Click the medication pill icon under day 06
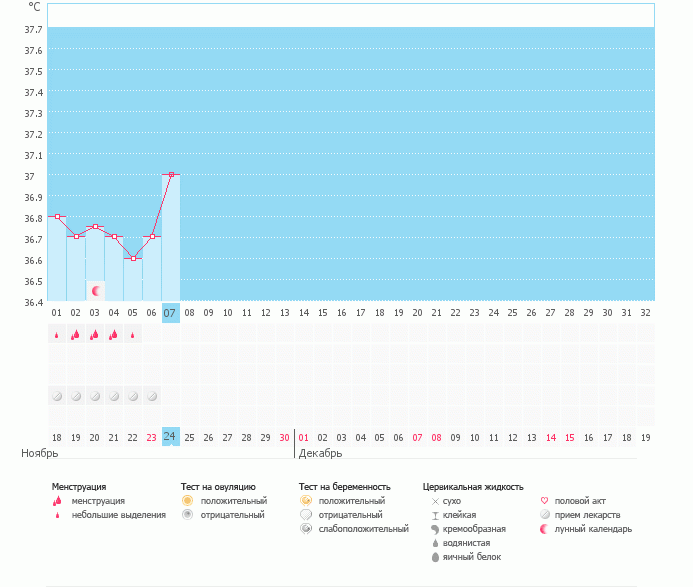The width and height of the screenshot is (693, 587). (x=151, y=396)
